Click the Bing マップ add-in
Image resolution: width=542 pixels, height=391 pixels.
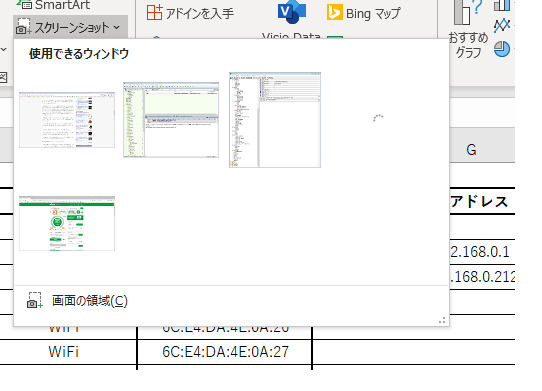point(364,13)
